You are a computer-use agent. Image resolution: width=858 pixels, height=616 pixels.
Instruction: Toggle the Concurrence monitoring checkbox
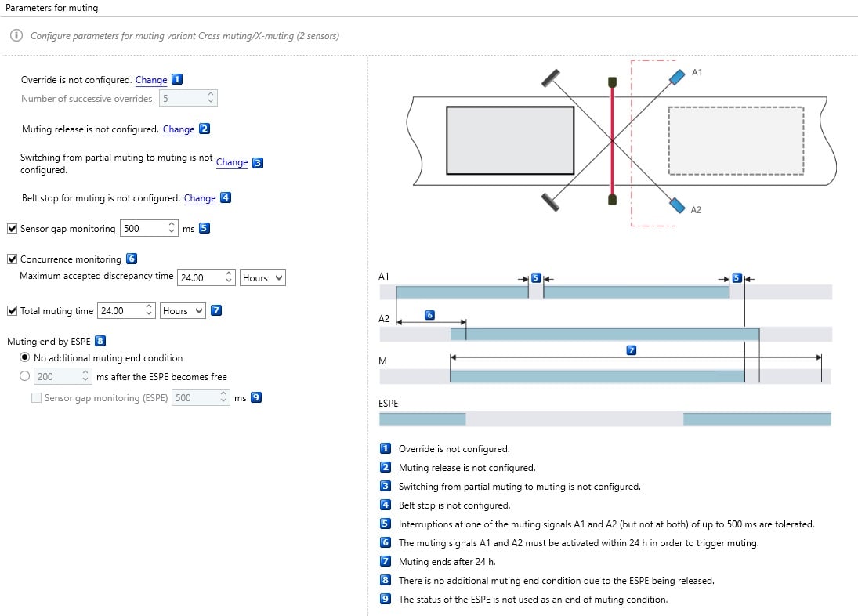pyautogui.click(x=12, y=259)
